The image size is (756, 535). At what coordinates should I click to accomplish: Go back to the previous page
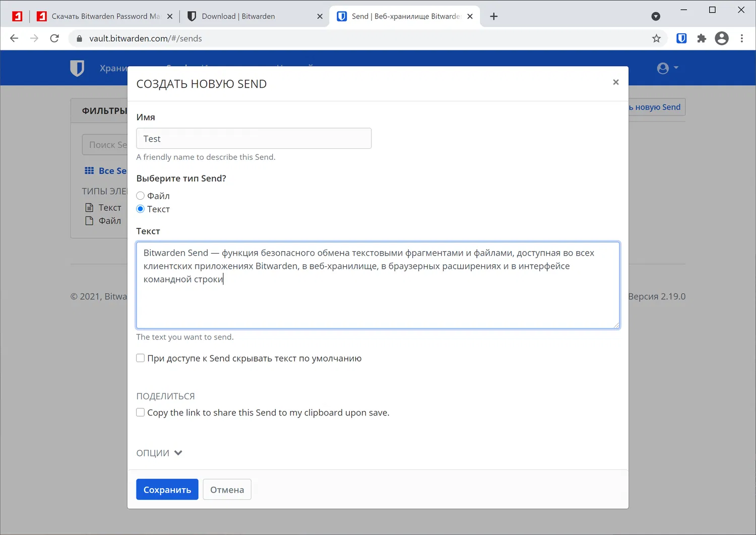click(x=14, y=38)
